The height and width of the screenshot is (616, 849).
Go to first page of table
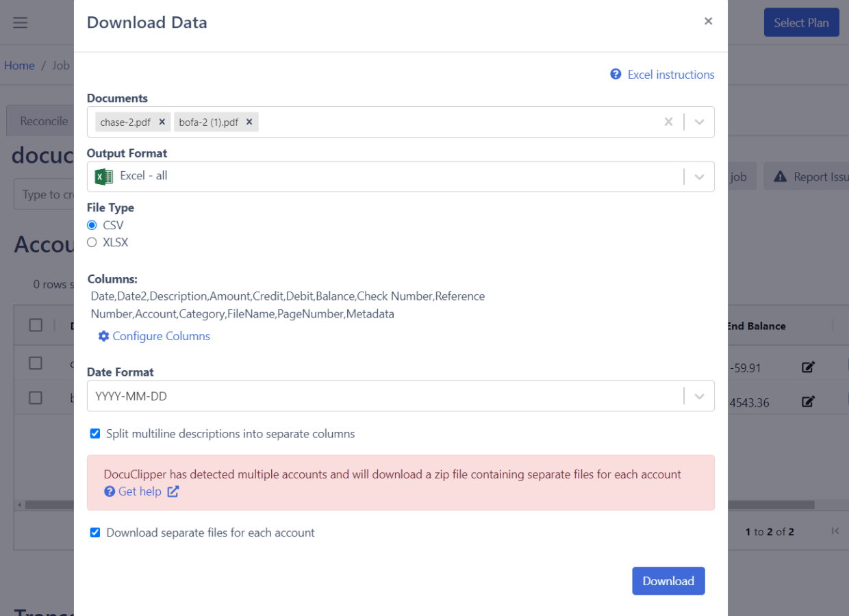click(835, 531)
